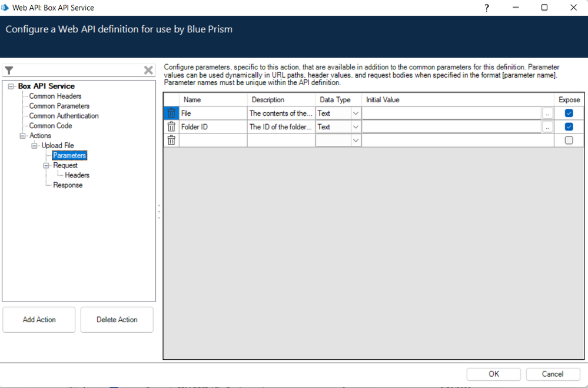
Task: Enable Expose checkbox on empty row
Action: 569,141
